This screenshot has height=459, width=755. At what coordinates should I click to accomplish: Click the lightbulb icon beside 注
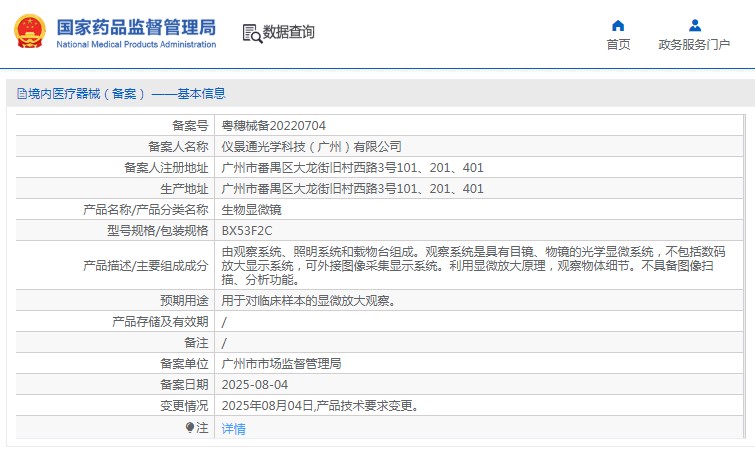coord(190,427)
